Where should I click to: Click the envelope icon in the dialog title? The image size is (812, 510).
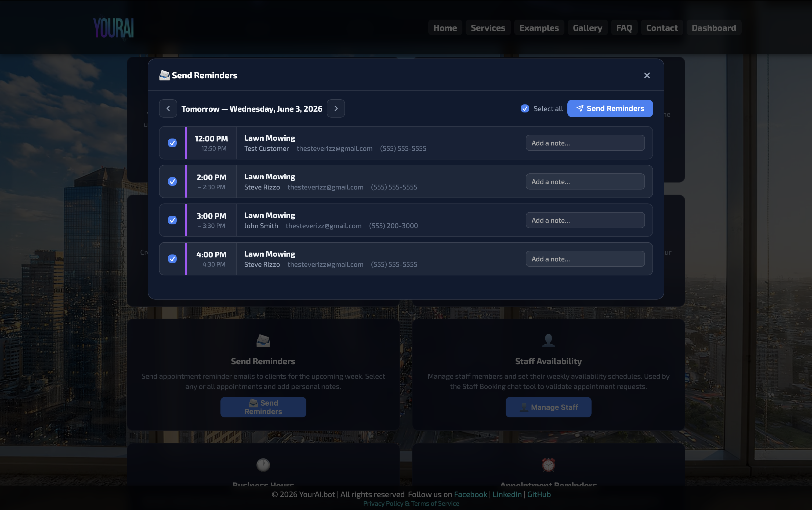click(x=164, y=75)
